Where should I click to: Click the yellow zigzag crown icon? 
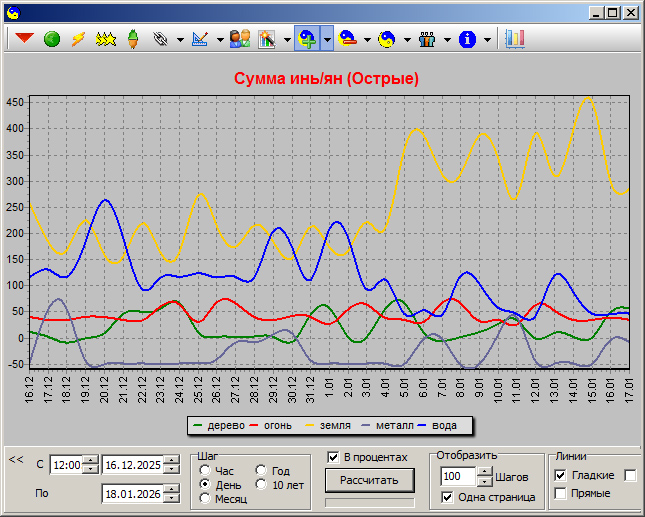(104, 39)
